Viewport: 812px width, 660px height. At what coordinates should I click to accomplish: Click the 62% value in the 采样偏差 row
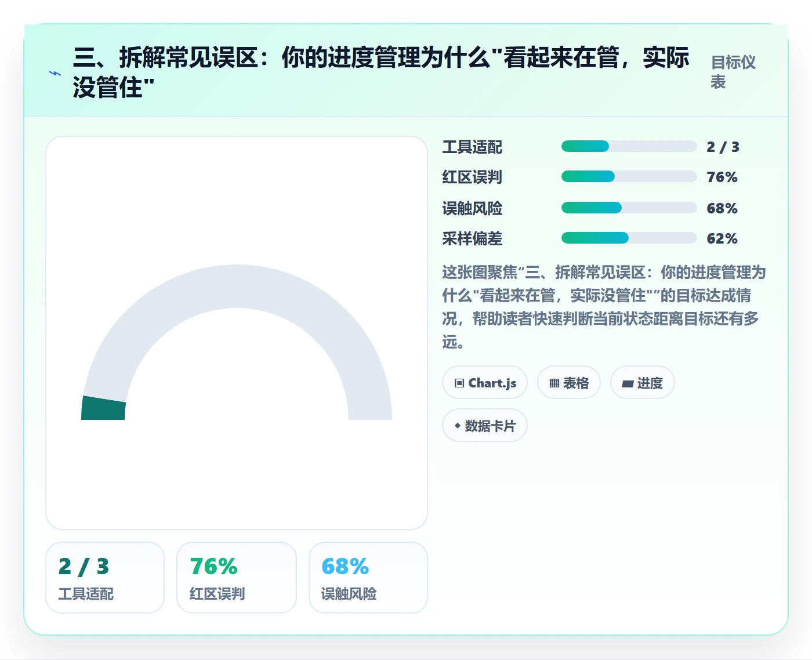coord(722,238)
